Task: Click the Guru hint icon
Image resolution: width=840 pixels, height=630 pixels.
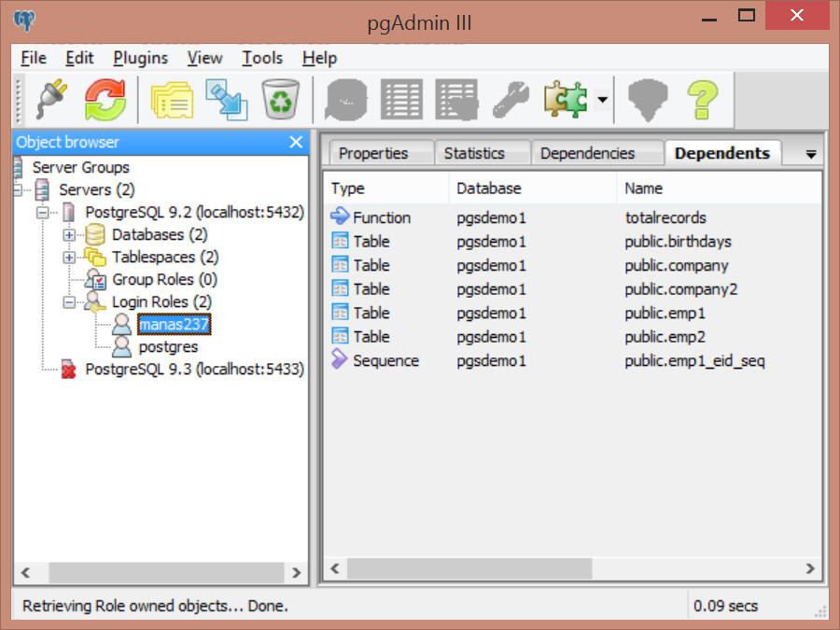Action: pos(648,100)
